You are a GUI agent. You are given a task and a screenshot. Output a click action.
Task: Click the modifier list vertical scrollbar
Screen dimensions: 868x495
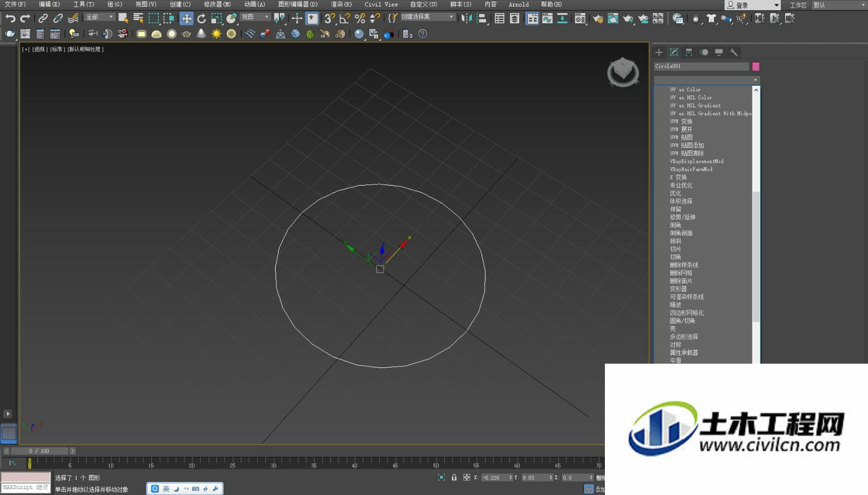(756, 257)
